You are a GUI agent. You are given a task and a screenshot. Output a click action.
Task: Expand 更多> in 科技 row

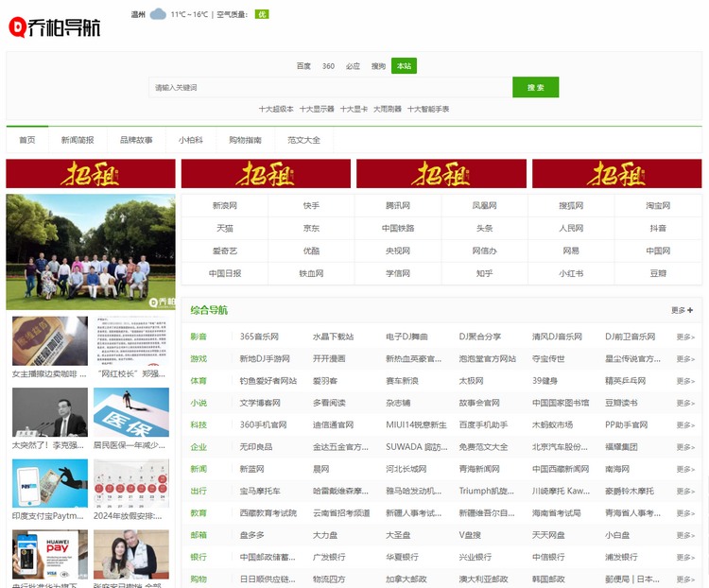[x=685, y=425]
